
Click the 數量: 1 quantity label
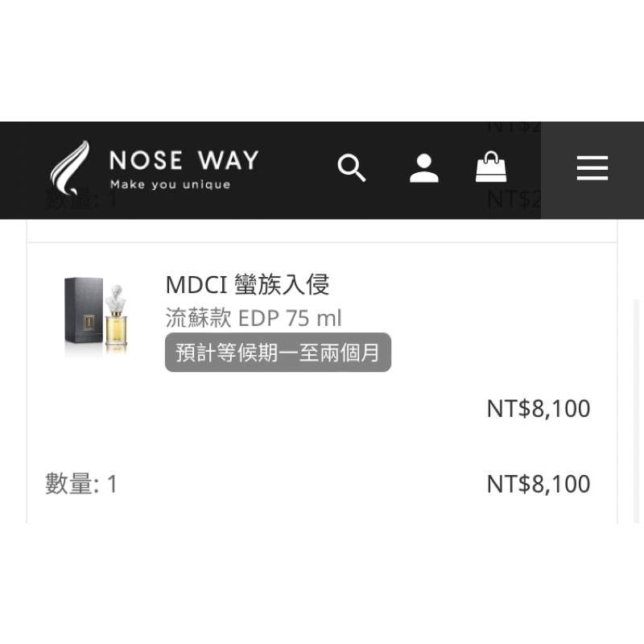tap(81, 484)
